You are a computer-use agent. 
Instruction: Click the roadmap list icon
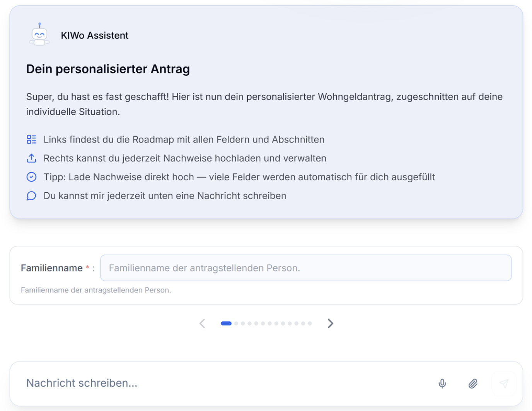pyautogui.click(x=31, y=139)
